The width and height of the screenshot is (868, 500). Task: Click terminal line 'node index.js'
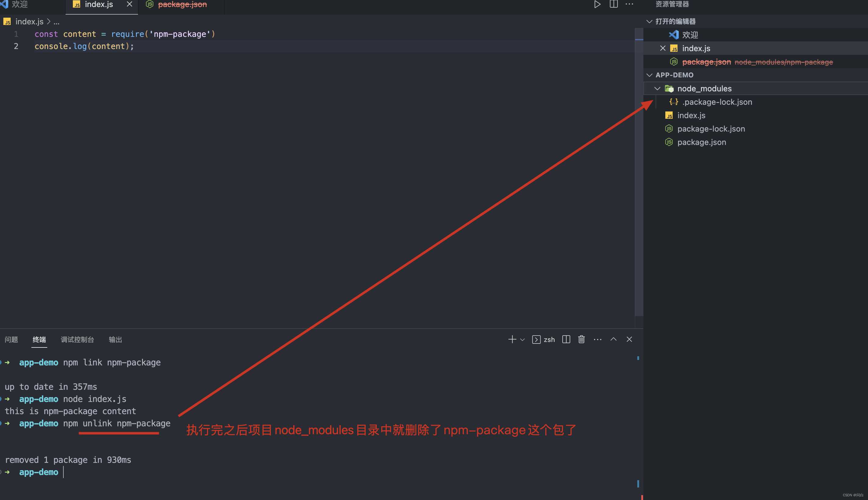point(94,399)
